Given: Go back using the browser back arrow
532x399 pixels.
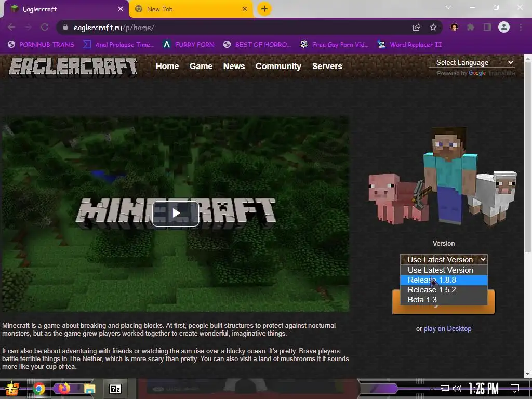Looking at the screenshot, I should tap(11, 27).
